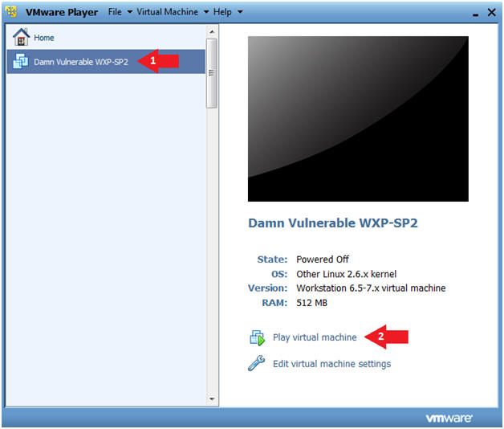This screenshot has width=504, height=429.
Task: Click the Damn Vulnerable WXP-SP2 heading
Action: pos(333,223)
